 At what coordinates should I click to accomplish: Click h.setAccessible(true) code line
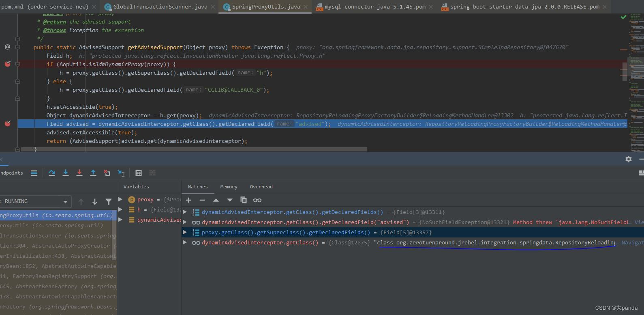pyautogui.click(x=82, y=107)
